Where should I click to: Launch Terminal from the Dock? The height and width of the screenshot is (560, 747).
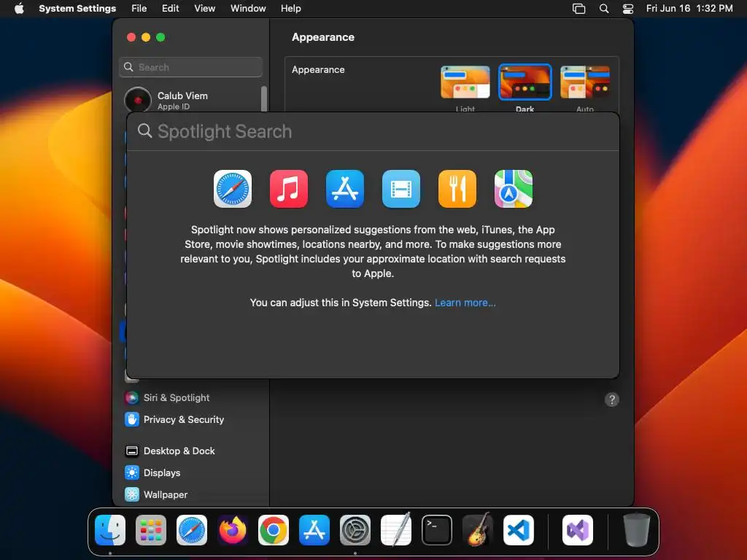437,530
